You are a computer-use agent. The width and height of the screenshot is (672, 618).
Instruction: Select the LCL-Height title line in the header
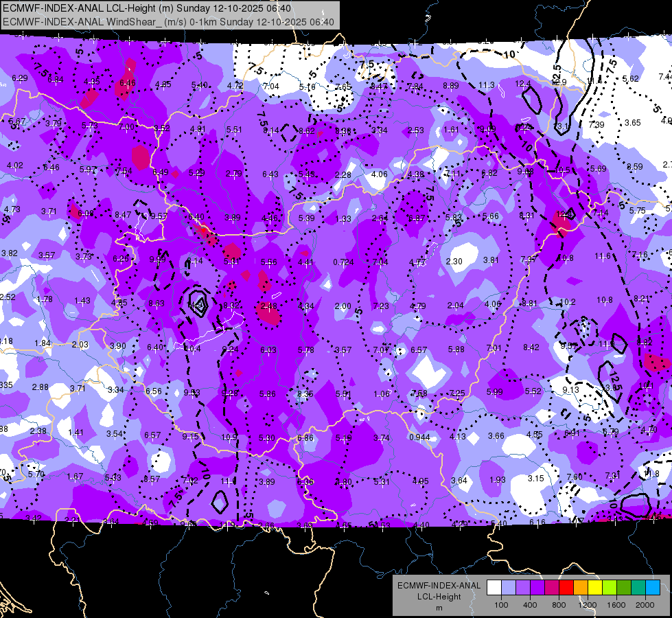(x=147, y=8)
